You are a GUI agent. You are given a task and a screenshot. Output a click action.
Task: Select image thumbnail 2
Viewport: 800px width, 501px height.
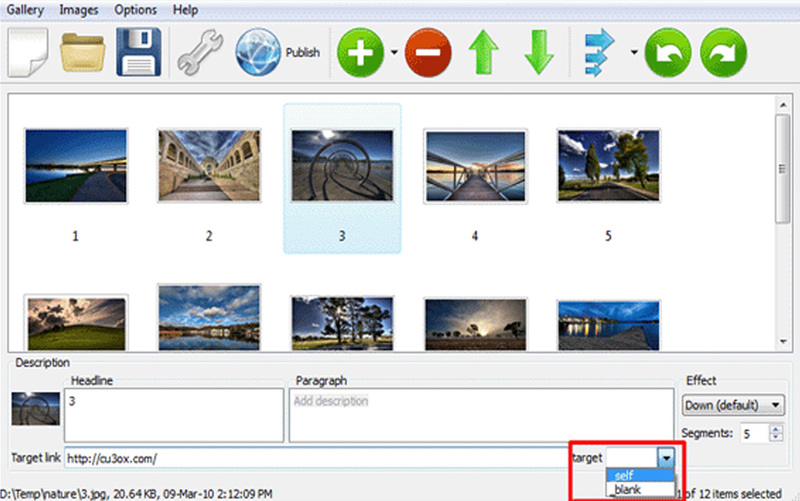coord(209,166)
